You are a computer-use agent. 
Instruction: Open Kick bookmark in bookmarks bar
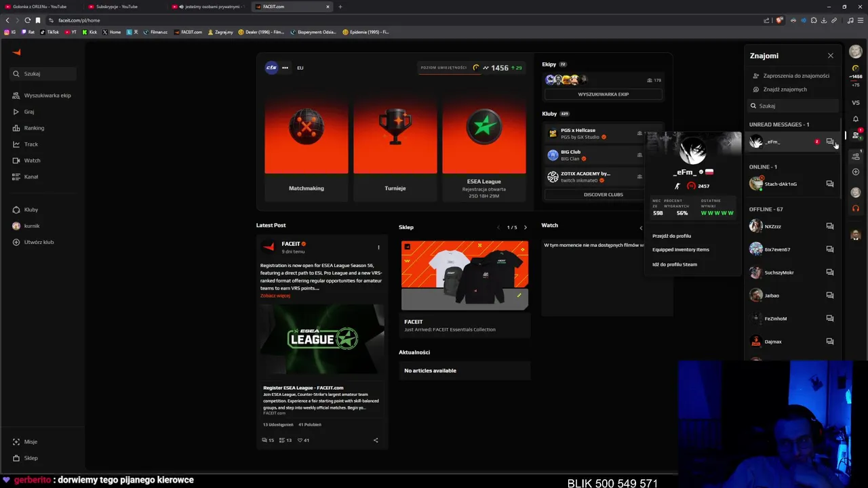[x=90, y=32]
